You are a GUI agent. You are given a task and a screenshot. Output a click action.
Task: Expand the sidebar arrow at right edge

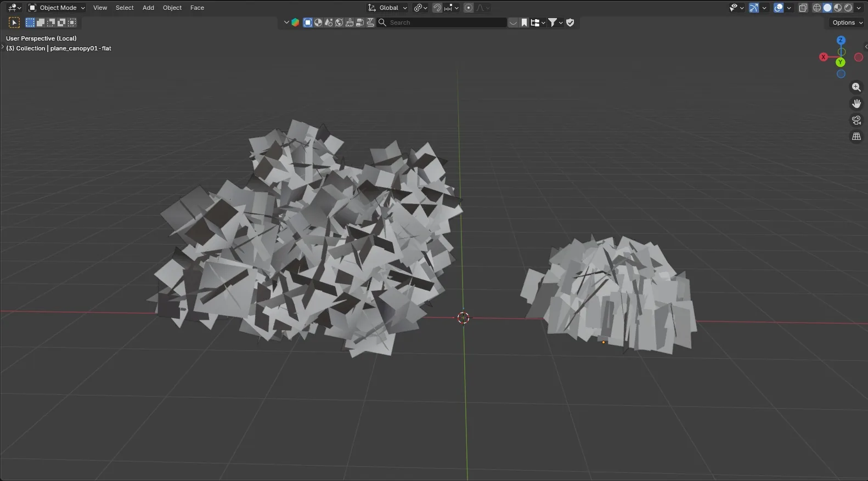coord(865,47)
